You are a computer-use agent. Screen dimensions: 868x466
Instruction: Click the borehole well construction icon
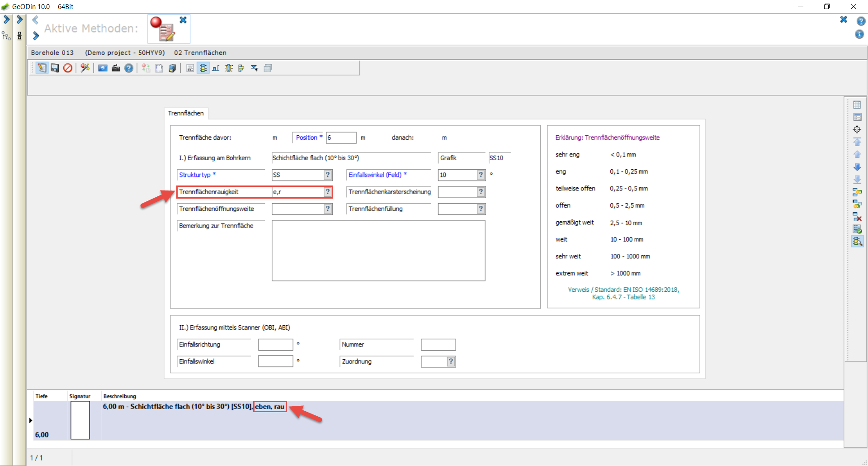(x=229, y=68)
